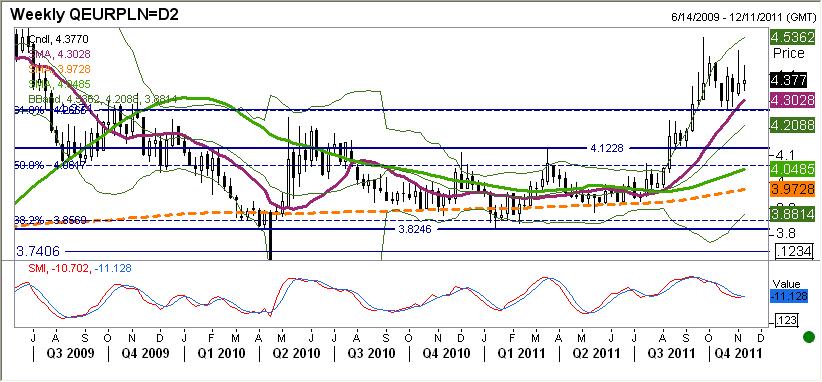822x382 pixels.
Task: Click the SMA, 4.3028 legend entry
Action: pyautogui.click(x=60, y=53)
